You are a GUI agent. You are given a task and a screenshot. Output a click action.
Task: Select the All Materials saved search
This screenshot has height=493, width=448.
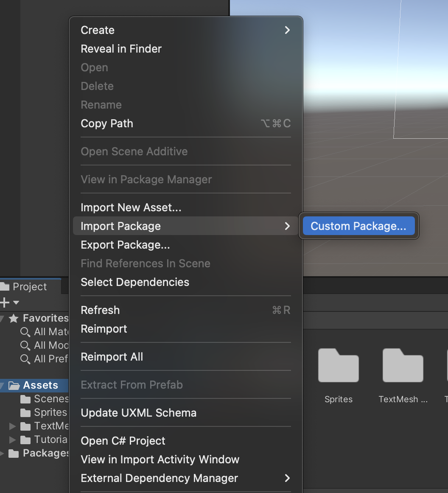coord(44,332)
